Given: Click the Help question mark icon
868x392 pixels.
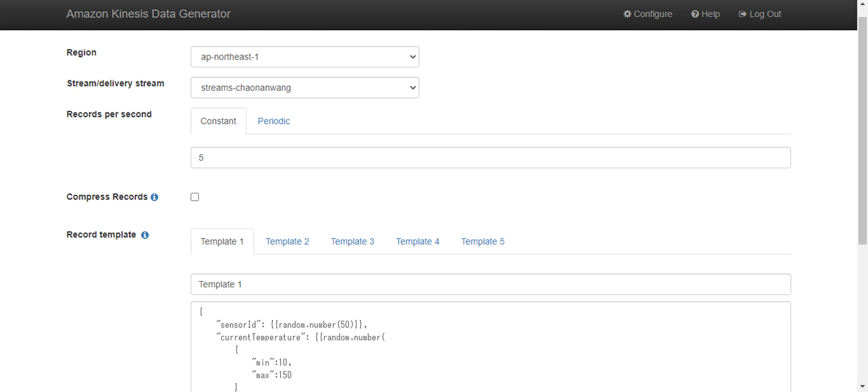Looking at the screenshot, I should tap(695, 14).
